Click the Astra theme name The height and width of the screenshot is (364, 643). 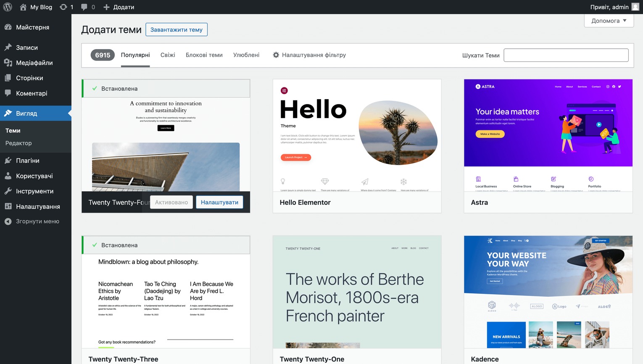pos(480,203)
